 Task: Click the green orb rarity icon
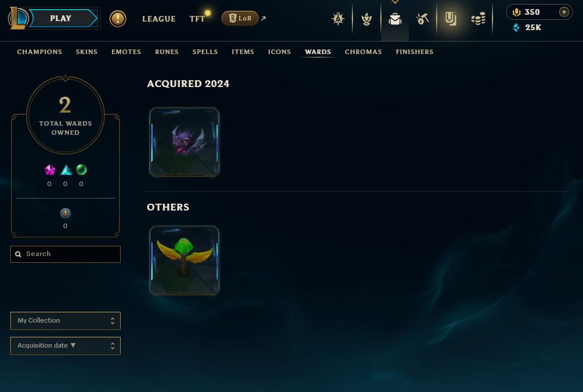[81, 170]
